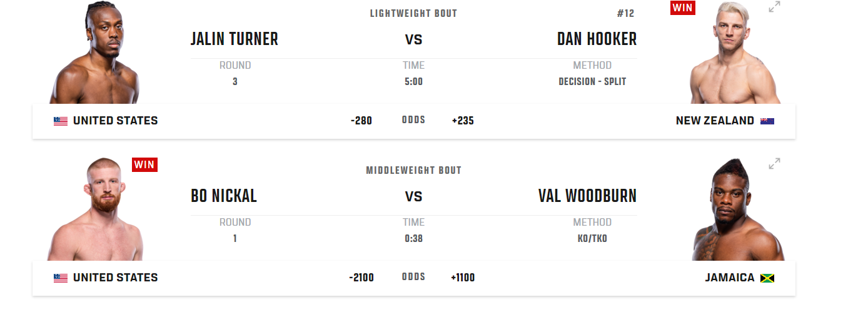
Task: Click the +1100 odds for Woodburn
Action: click(463, 278)
